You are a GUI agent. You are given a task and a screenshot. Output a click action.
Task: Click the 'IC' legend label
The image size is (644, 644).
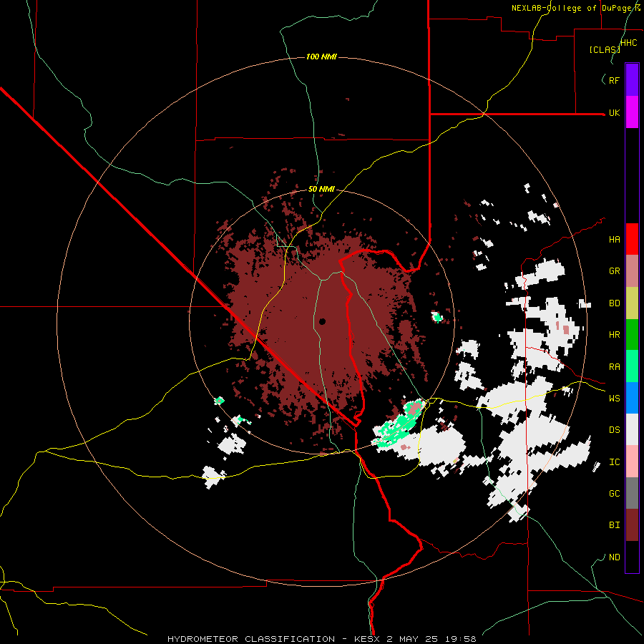coord(614,462)
